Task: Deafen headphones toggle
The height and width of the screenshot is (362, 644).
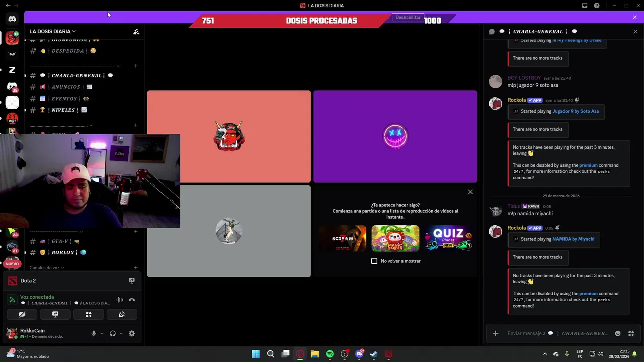Action: pos(113,333)
